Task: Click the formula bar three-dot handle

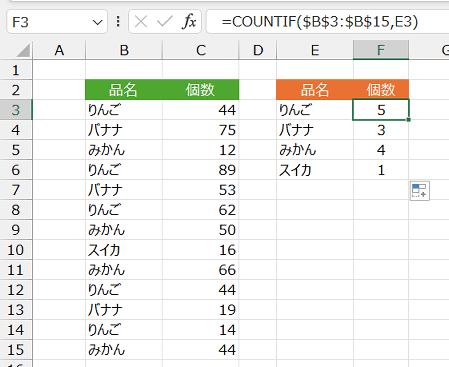Action: pyautogui.click(x=118, y=22)
